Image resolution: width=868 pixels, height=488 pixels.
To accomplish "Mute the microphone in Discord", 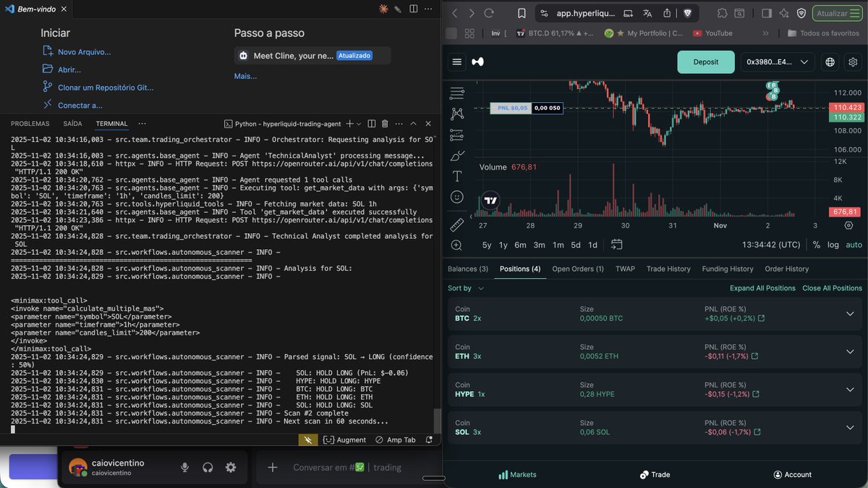I will 185,468.
